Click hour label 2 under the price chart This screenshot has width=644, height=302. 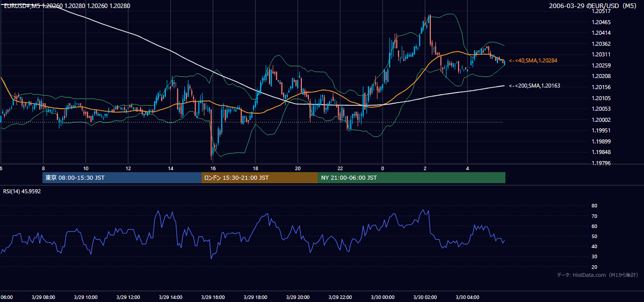click(425, 168)
